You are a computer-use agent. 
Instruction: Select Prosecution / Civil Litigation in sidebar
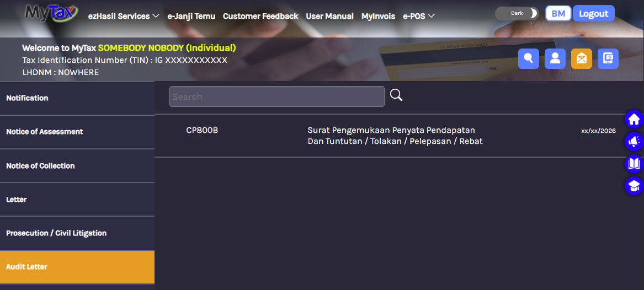click(77, 233)
